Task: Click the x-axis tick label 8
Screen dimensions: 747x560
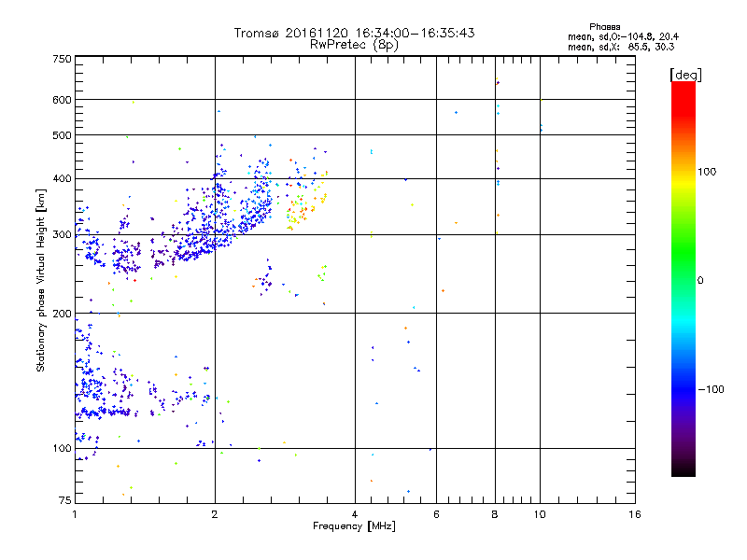Action: 495,514
